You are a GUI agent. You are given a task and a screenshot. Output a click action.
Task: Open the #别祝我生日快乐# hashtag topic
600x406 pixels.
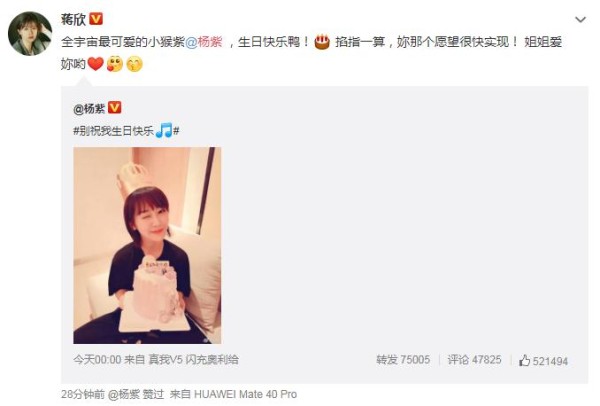click(126, 131)
